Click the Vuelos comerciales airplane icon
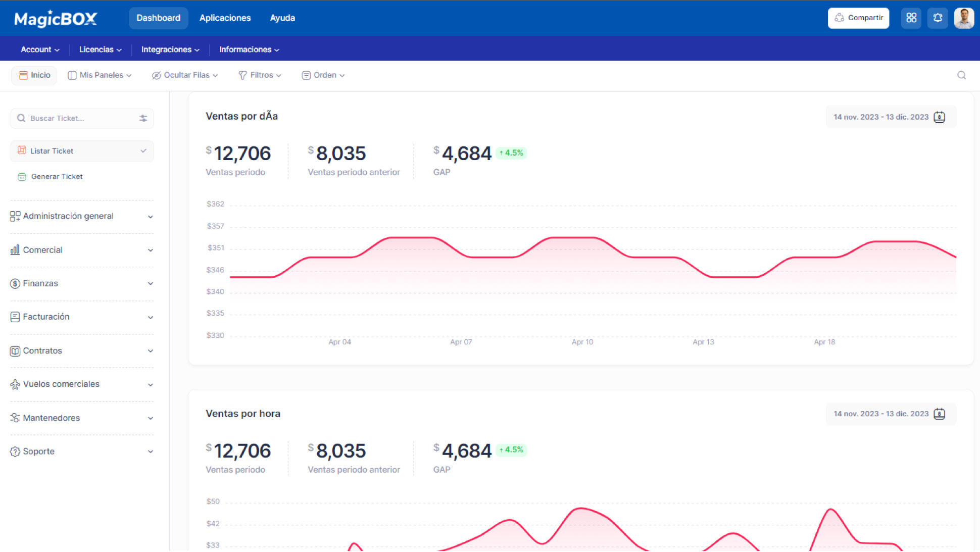 point(15,384)
